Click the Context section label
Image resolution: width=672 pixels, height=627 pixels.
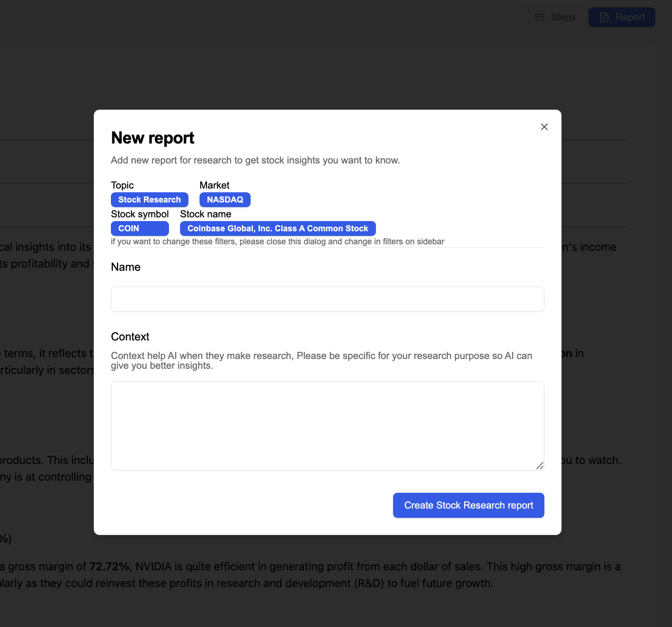130,337
